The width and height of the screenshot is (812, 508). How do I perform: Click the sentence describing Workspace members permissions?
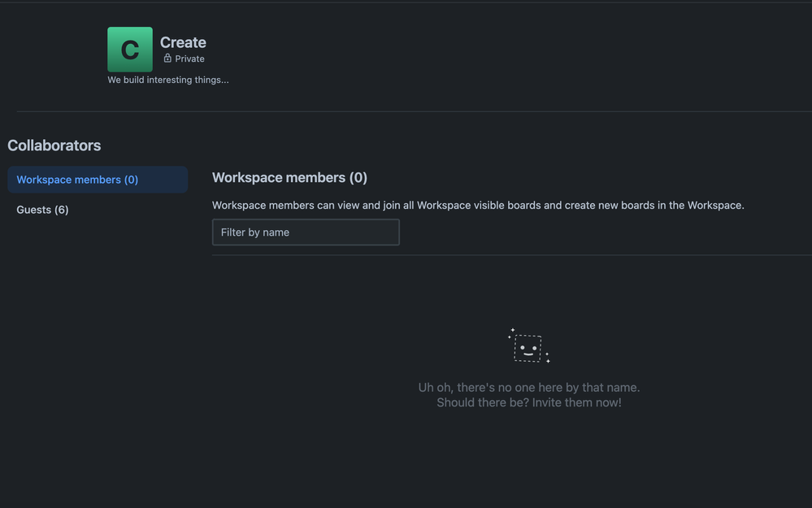478,205
